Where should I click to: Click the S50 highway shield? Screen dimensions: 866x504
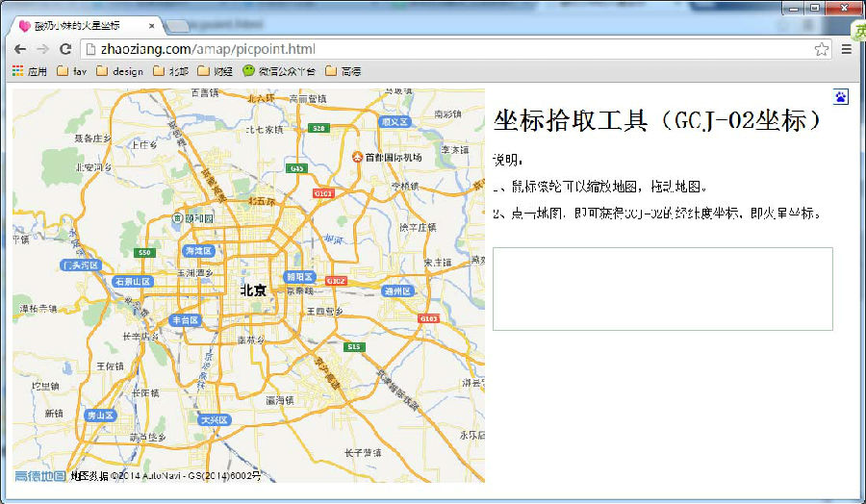click(144, 252)
